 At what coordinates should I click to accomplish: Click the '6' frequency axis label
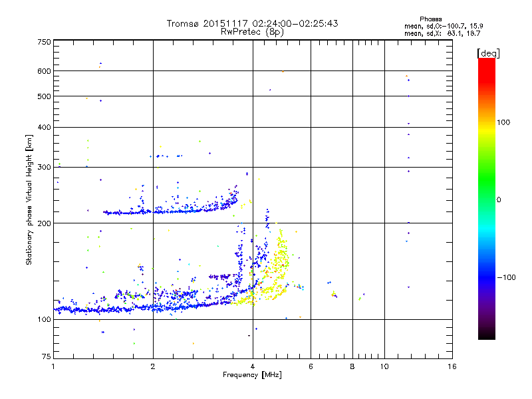tap(311, 366)
